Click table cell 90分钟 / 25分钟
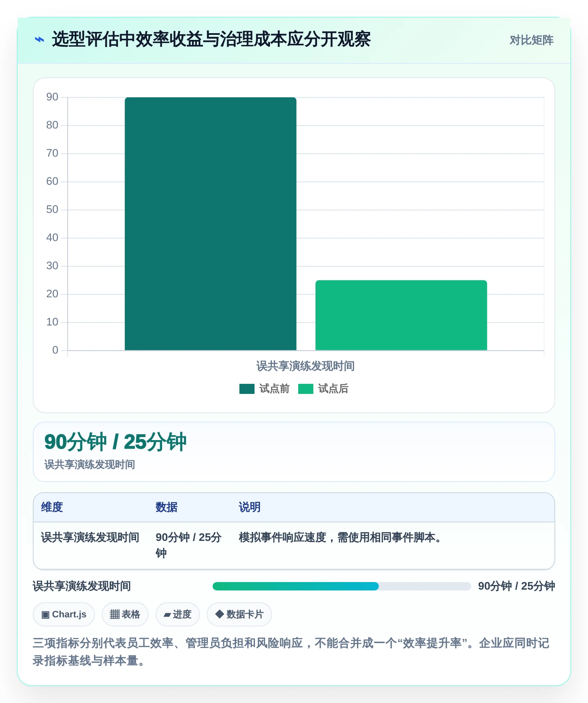The height and width of the screenshot is (703, 588). pyautogui.click(x=189, y=545)
